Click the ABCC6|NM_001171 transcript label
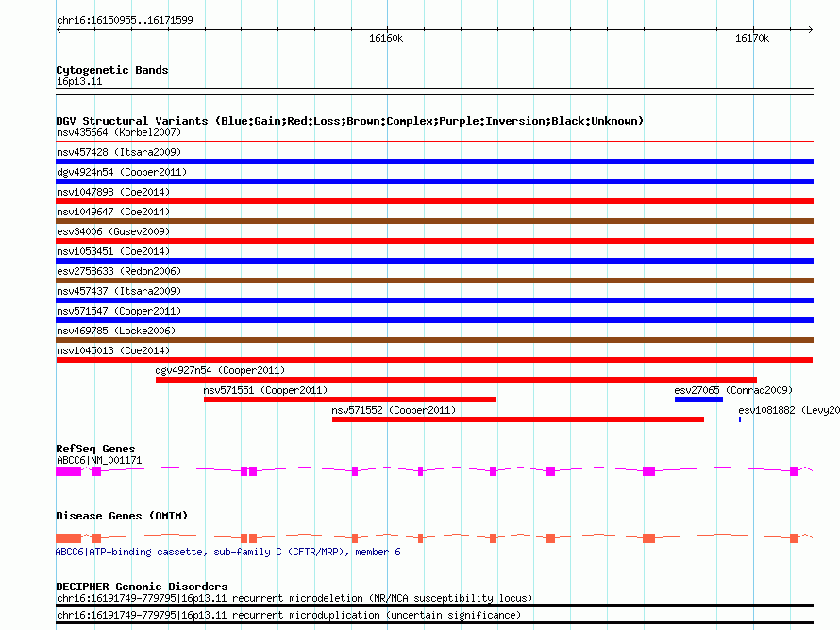 [99, 461]
